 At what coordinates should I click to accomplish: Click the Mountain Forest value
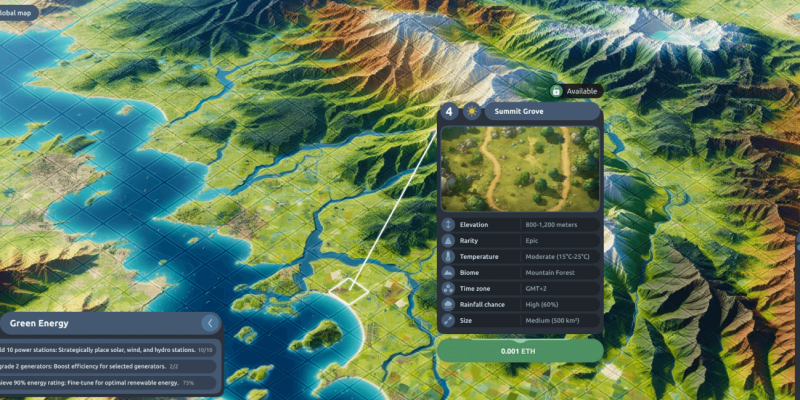pyautogui.click(x=550, y=272)
